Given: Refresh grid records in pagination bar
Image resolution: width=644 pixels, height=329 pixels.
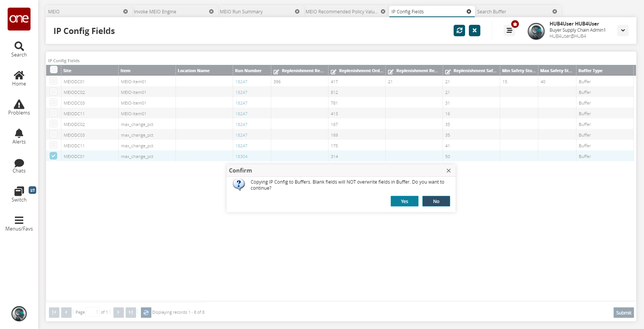Looking at the screenshot, I should pos(146,313).
